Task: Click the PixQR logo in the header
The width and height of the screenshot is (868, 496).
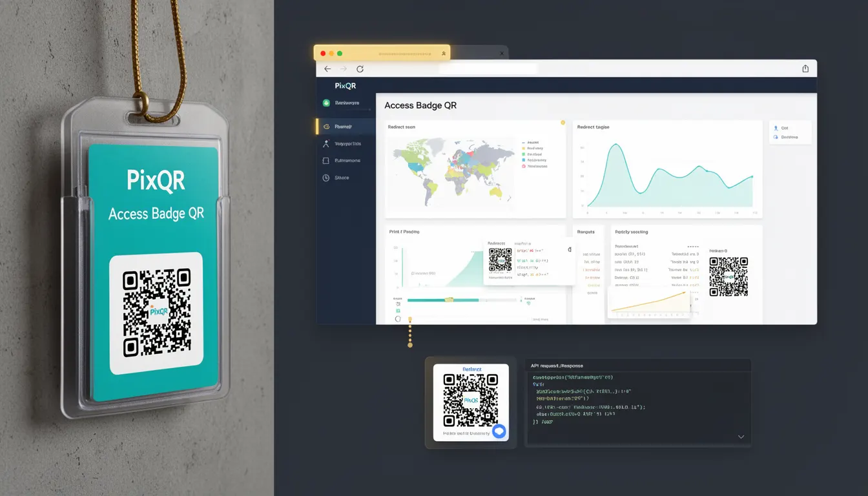Action: (346, 86)
